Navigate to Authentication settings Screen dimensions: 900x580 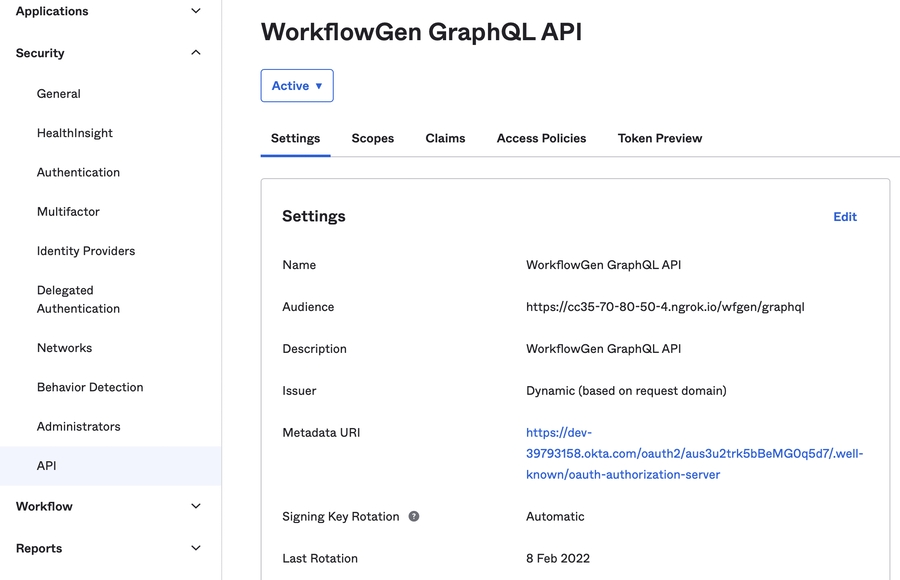pos(78,172)
